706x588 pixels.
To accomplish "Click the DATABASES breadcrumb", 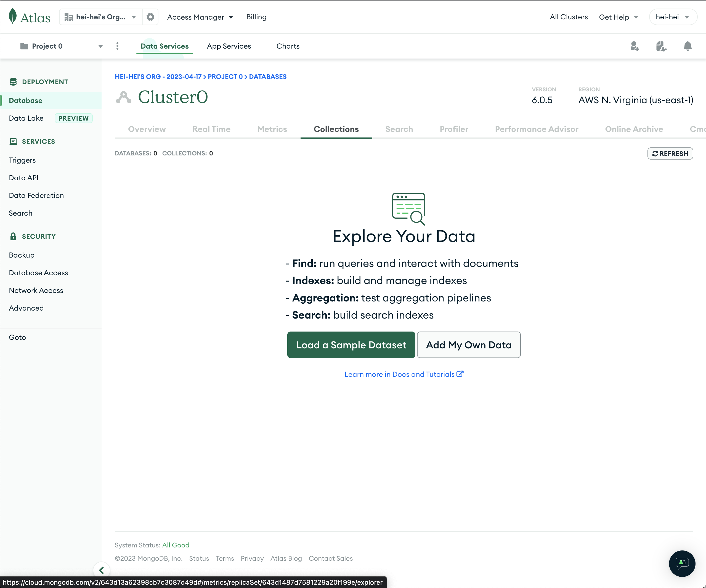I will pyautogui.click(x=268, y=77).
